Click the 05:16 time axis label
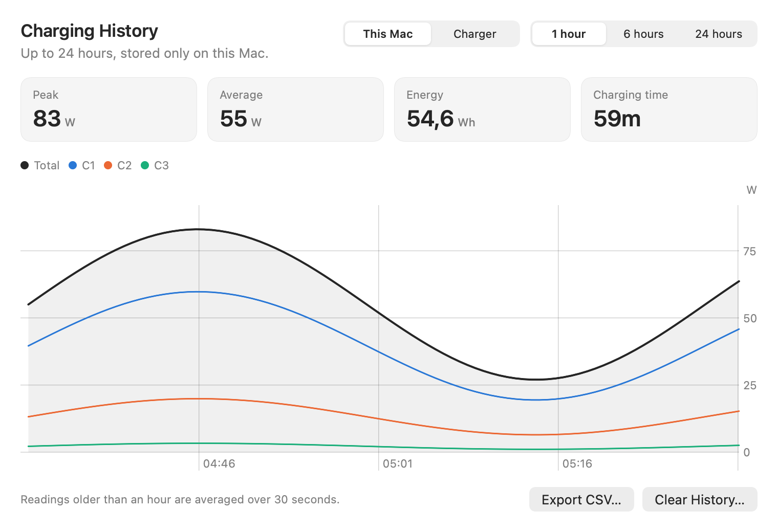This screenshot has height=532, width=778. 577,463
